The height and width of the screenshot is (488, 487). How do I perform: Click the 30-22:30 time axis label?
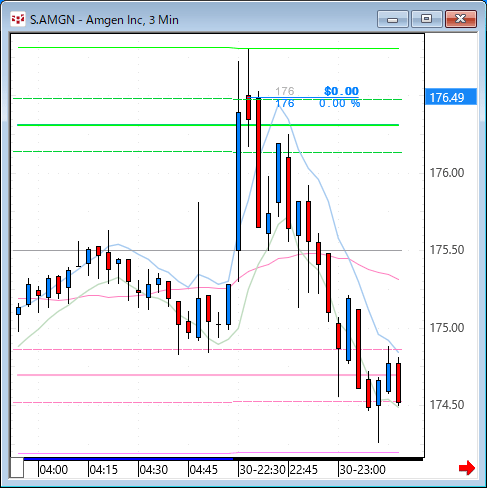[x=263, y=470]
